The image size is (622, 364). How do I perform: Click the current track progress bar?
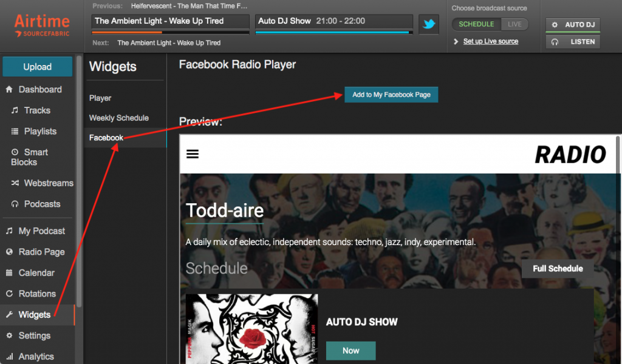(170, 32)
